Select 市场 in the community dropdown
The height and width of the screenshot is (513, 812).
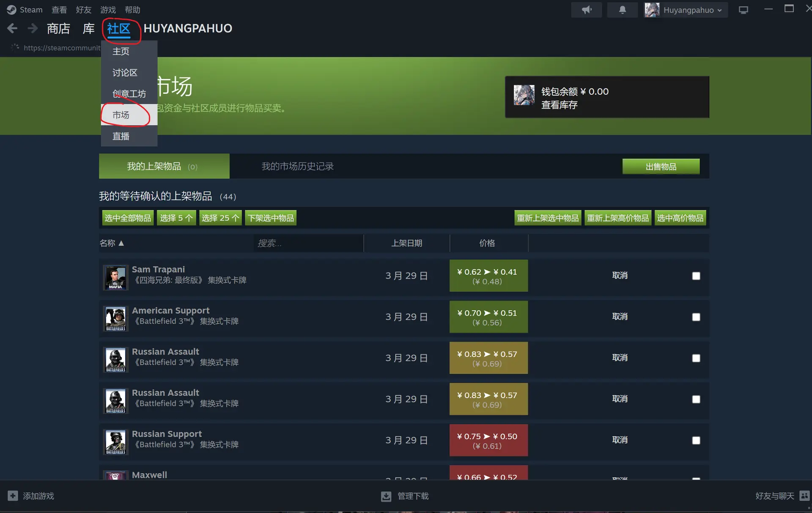pos(129,115)
